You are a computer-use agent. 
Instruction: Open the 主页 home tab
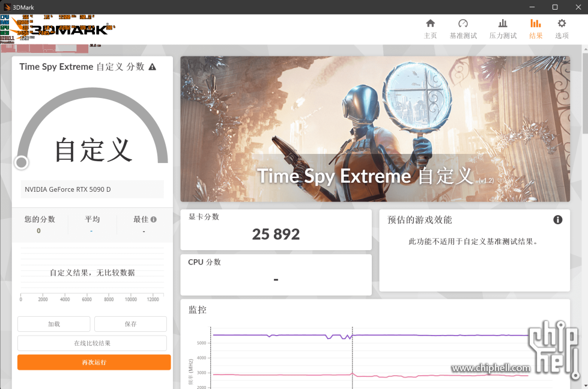point(430,29)
